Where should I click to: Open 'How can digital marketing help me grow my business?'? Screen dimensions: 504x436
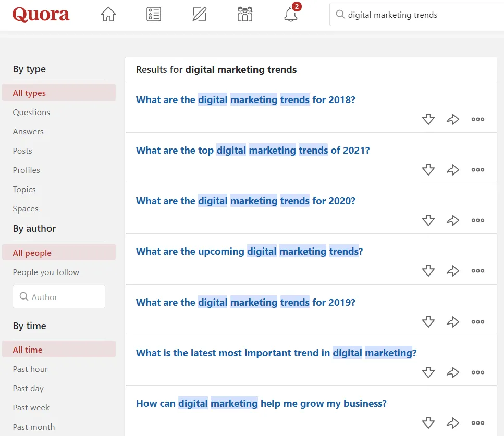261,404
